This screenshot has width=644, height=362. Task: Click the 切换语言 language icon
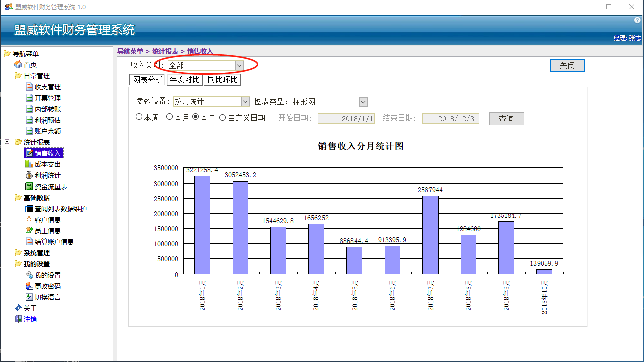pyautogui.click(x=29, y=297)
